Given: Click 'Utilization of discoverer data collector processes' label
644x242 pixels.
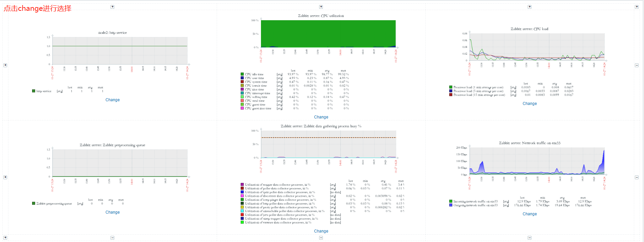Looking at the screenshot, I should (x=280, y=196).
